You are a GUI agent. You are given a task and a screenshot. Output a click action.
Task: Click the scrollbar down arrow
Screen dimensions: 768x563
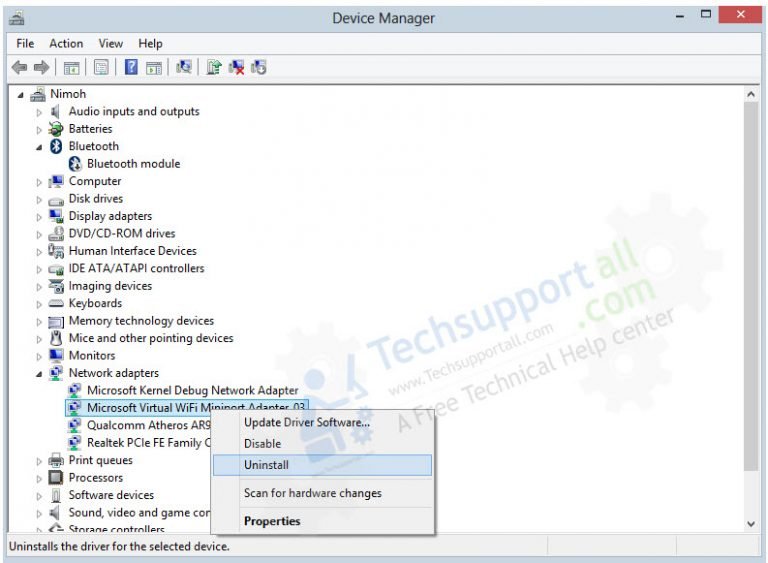pyautogui.click(x=750, y=524)
